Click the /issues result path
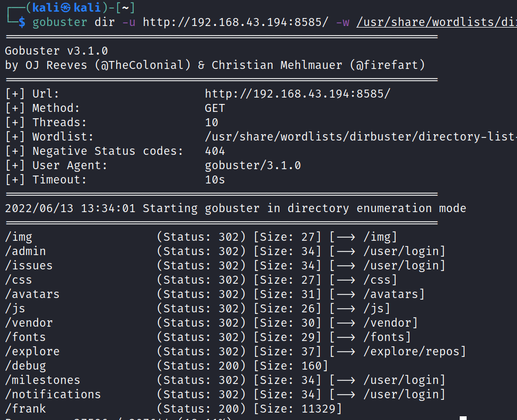 (x=29, y=265)
